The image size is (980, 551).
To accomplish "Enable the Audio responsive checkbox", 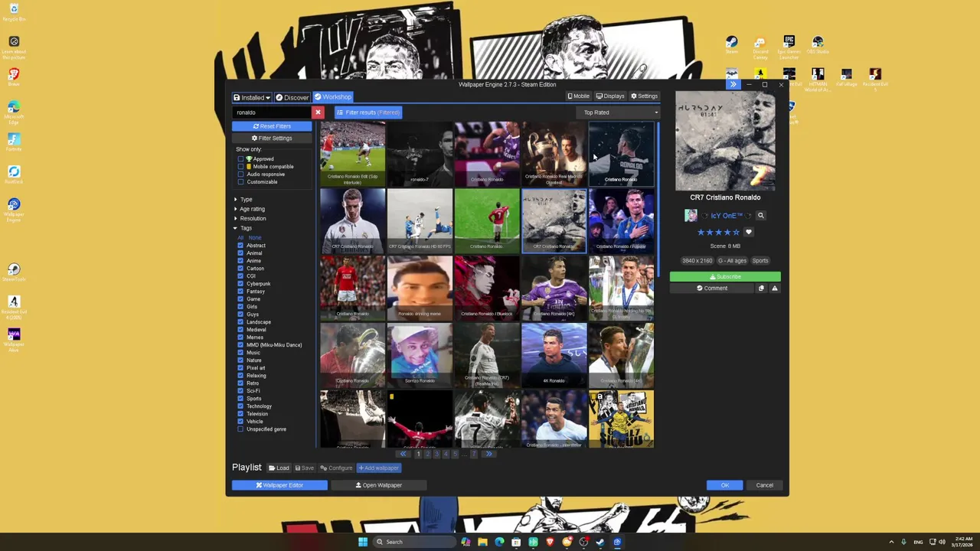I will click(x=240, y=174).
